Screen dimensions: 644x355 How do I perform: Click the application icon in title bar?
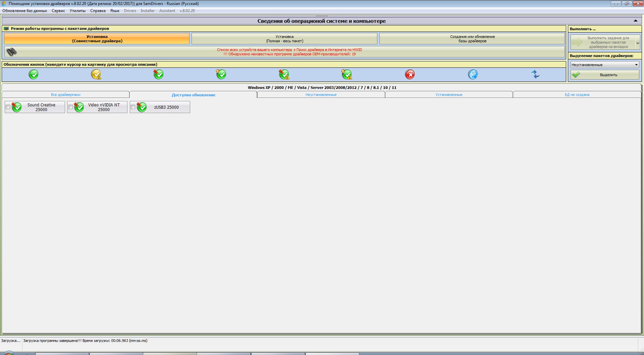(x=4, y=4)
